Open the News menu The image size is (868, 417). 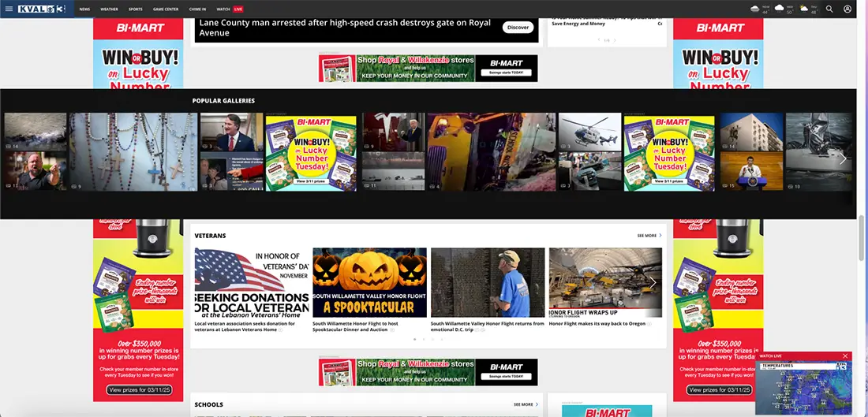tap(84, 9)
